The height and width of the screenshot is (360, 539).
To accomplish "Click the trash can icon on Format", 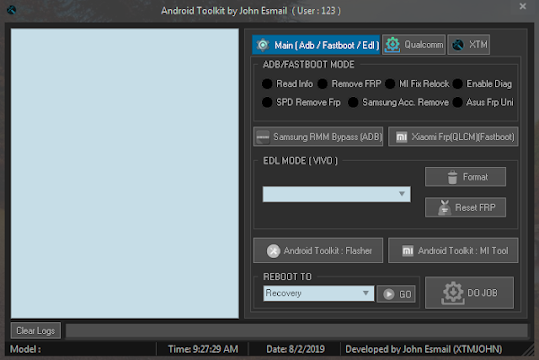I will coord(452,177).
